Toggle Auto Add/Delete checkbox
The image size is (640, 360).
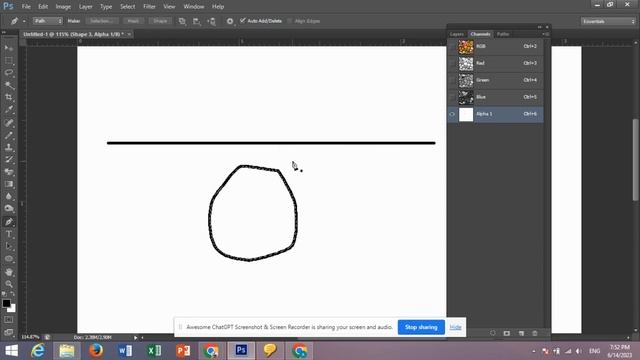(x=243, y=20)
